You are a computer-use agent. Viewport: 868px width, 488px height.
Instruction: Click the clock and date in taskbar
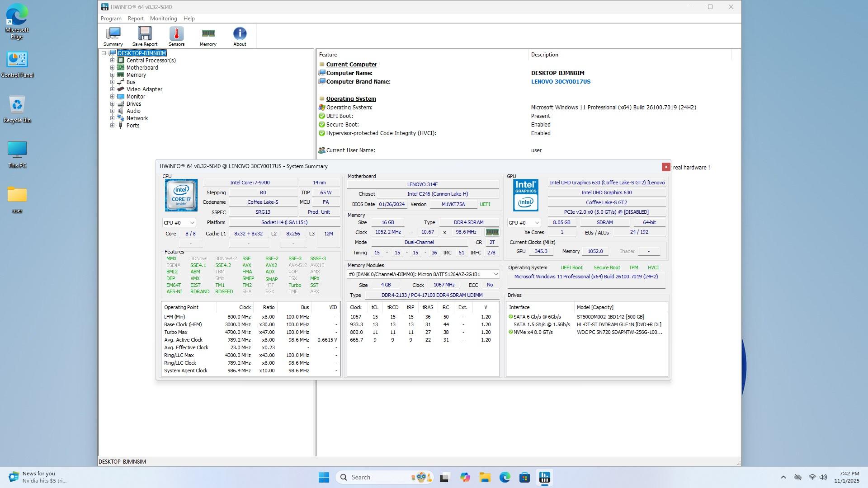(846, 477)
